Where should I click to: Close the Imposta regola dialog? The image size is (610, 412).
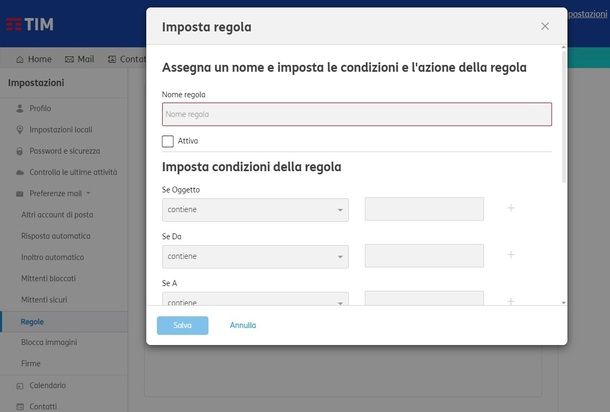(x=545, y=26)
